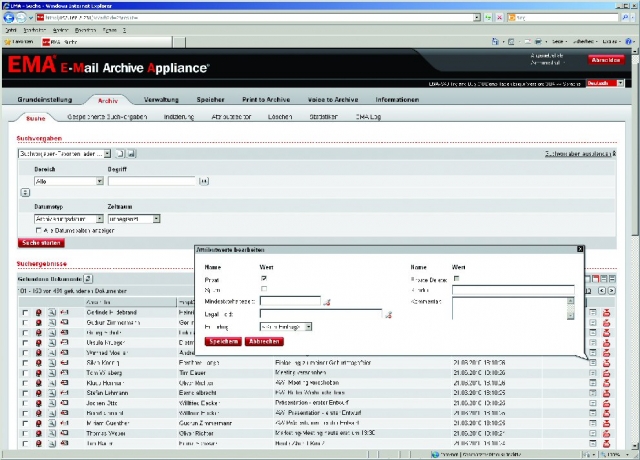The width and height of the screenshot is (640, 460).
Task: Restore mail with red icon, Meeting verschoben row
Action: tap(607, 373)
